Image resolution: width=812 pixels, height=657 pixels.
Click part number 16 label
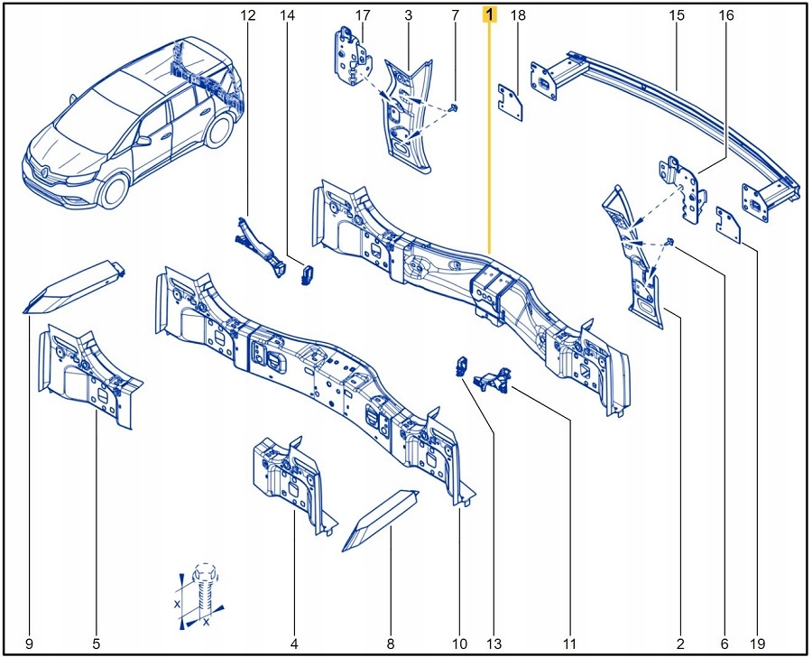tap(726, 15)
